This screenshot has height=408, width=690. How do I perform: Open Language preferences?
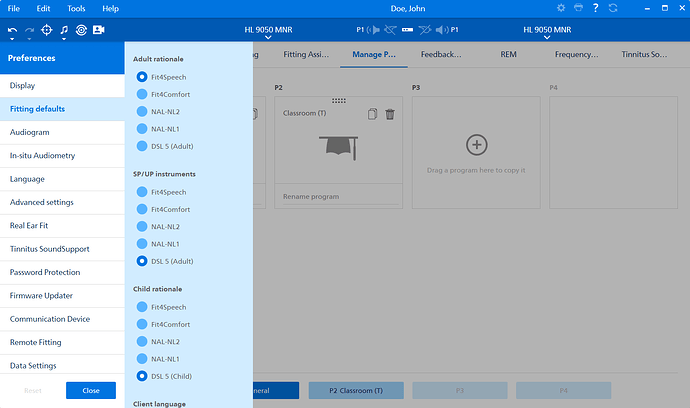point(62,179)
